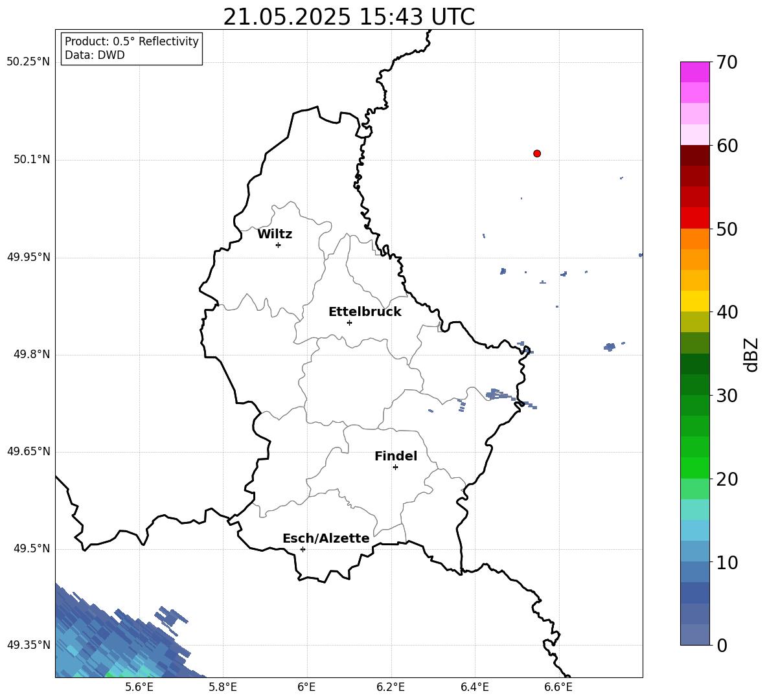
Task: Pick the orange colorbar segment below 50
Action: pyautogui.click(x=694, y=238)
